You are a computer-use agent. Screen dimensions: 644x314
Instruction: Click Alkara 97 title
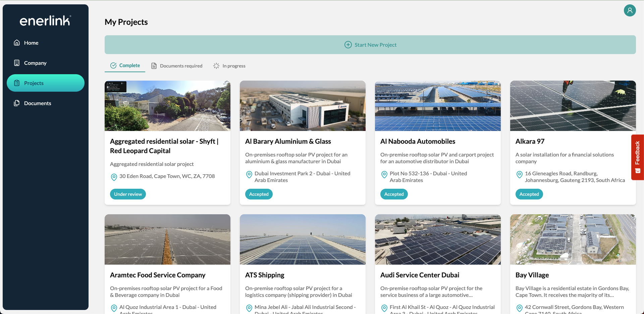coord(530,141)
